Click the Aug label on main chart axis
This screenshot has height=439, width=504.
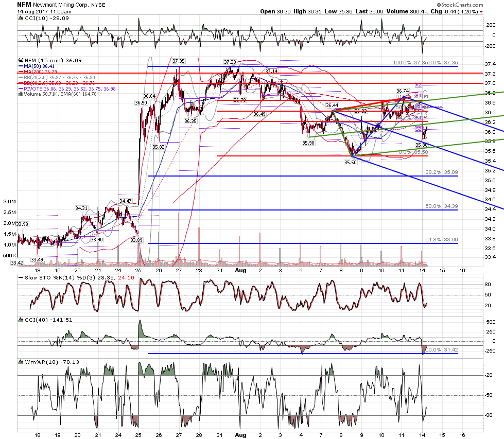240,270
